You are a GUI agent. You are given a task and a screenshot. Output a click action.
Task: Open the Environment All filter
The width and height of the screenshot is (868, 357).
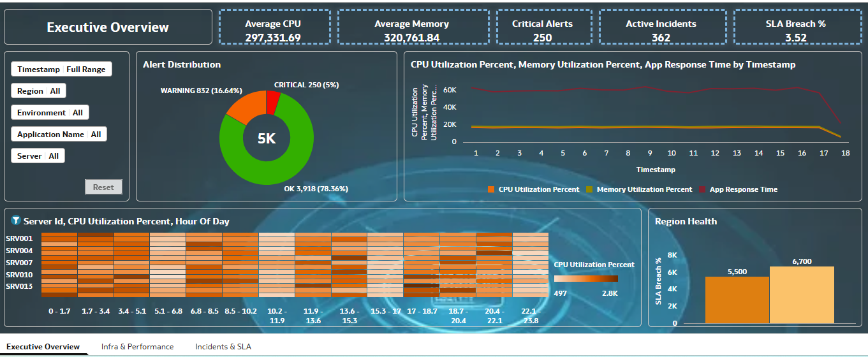(x=50, y=112)
